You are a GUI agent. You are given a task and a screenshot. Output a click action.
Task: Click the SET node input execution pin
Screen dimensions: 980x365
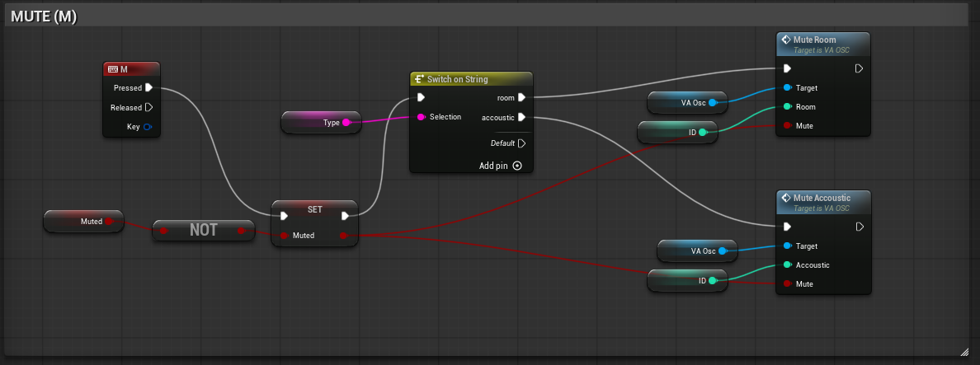pyautogui.click(x=285, y=216)
